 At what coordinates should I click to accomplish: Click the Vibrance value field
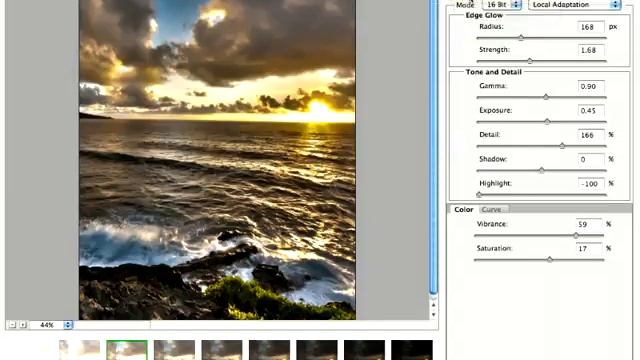click(589, 224)
